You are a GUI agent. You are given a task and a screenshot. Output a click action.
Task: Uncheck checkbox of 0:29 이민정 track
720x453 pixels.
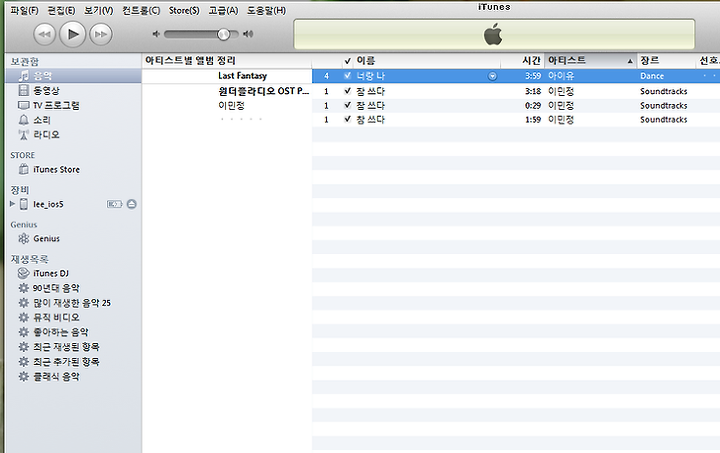348,105
